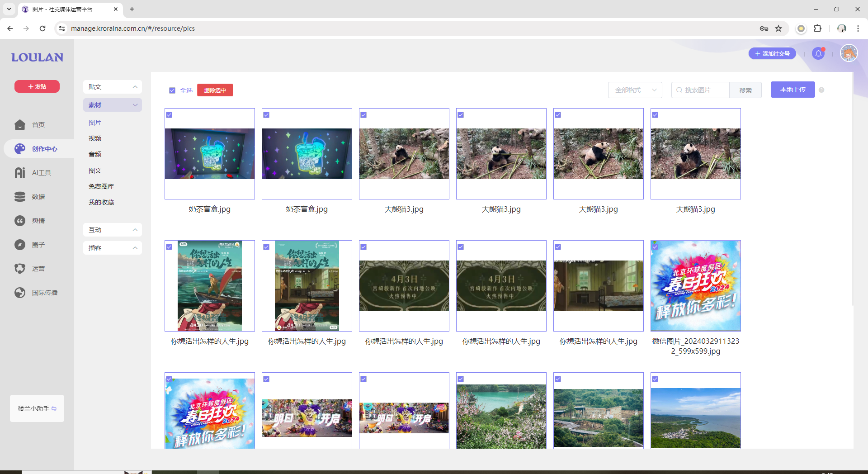Image resolution: width=868 pixels, height=474 pixels.
Task: Click the LOULAN logo
Action: 37,57
